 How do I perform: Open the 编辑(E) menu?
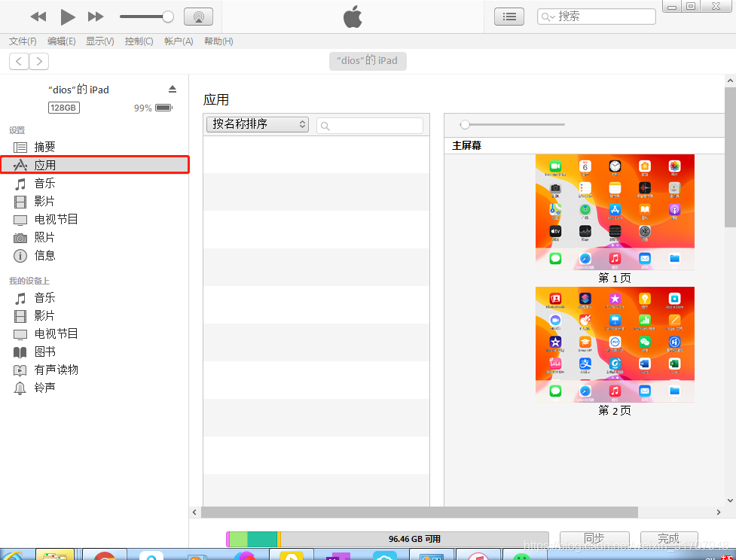click(62, 41)
